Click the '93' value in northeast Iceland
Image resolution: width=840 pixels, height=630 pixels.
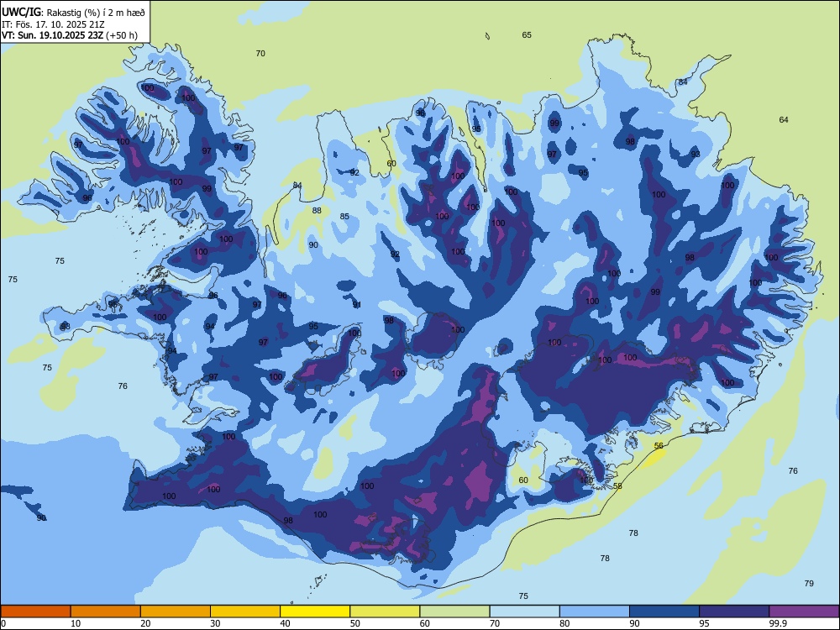click(696, 155)
